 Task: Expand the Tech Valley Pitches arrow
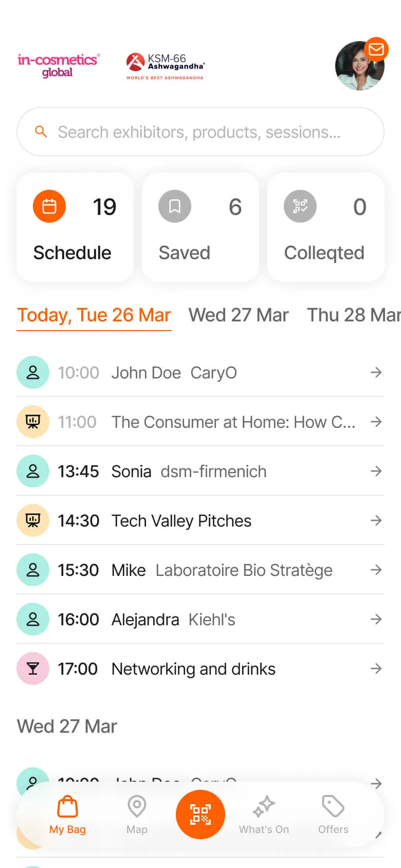point(376,520)
